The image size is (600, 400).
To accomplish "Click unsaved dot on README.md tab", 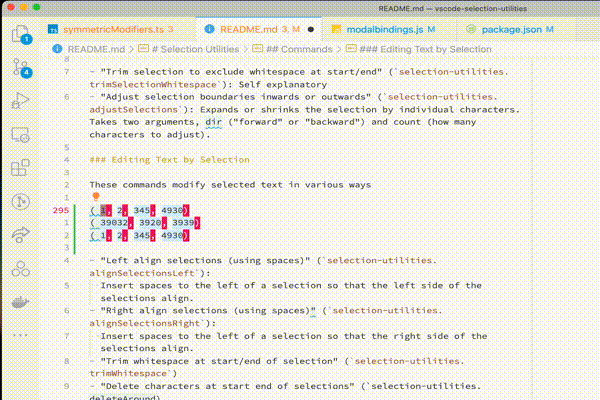I will click(x=311, y=29).
